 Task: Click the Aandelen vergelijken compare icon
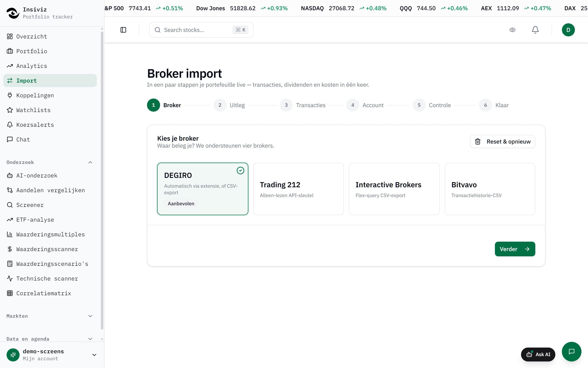[x=10, y=190]
